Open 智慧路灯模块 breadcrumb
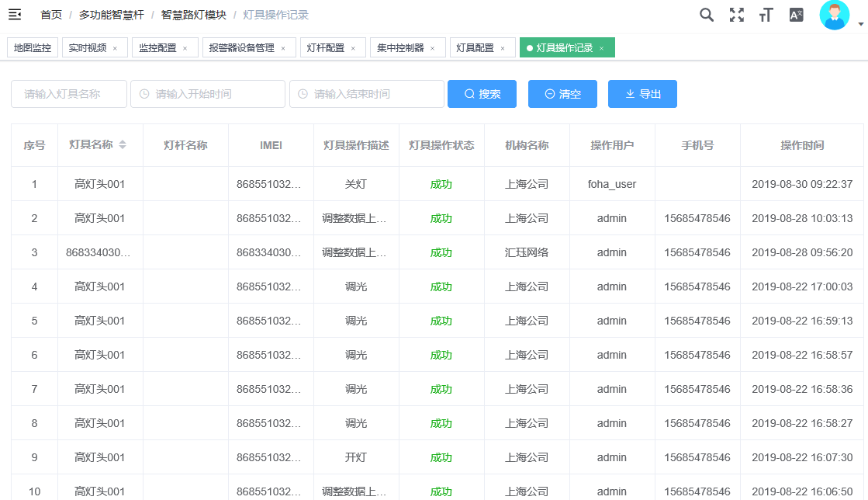Viewport: 868px width, 500px height. (194, 15)
